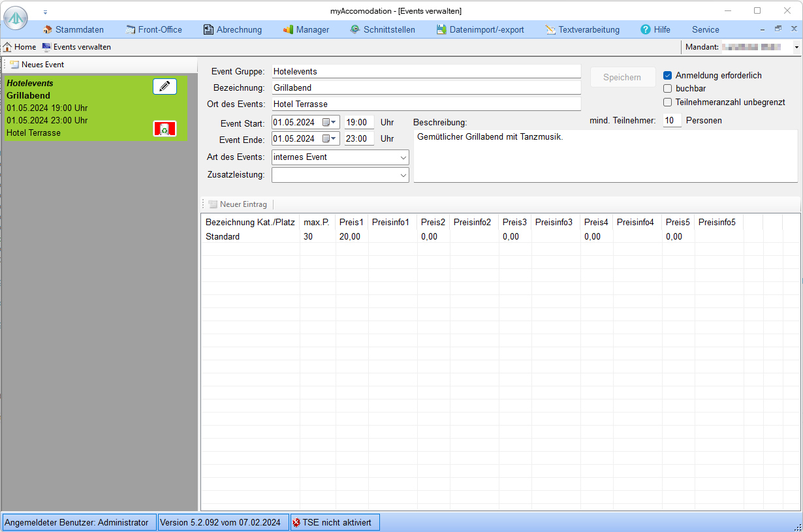The width and height of the screenshot is (803, 532).
Task: Open the Zusatzleistung dropdown list
Action: pos(402,175)
